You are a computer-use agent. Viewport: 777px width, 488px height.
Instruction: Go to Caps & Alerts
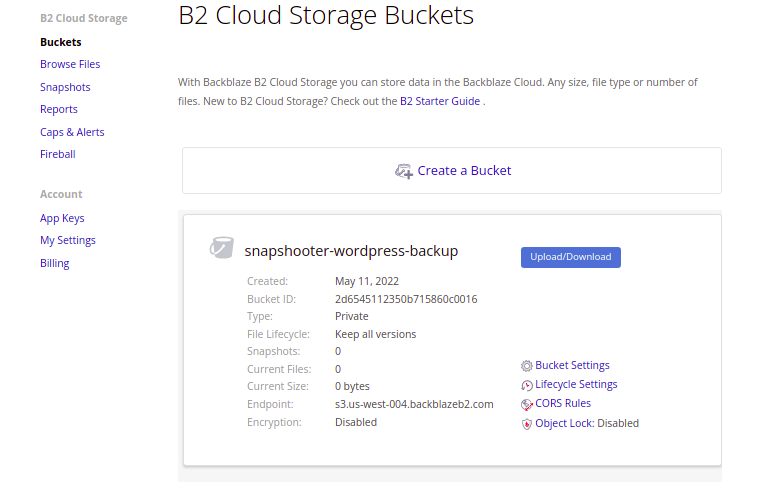(x=72, y=132)
